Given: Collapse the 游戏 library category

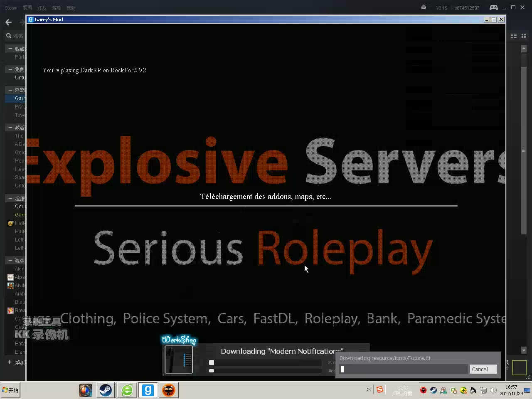Looking at the screenshot, I should click(x=10, y=261).
